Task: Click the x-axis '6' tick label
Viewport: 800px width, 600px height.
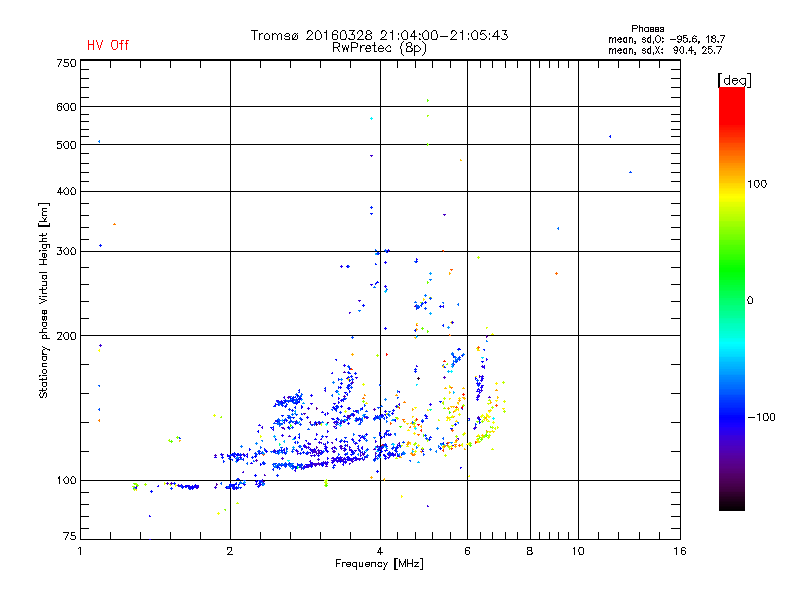Action: point(467,551)
